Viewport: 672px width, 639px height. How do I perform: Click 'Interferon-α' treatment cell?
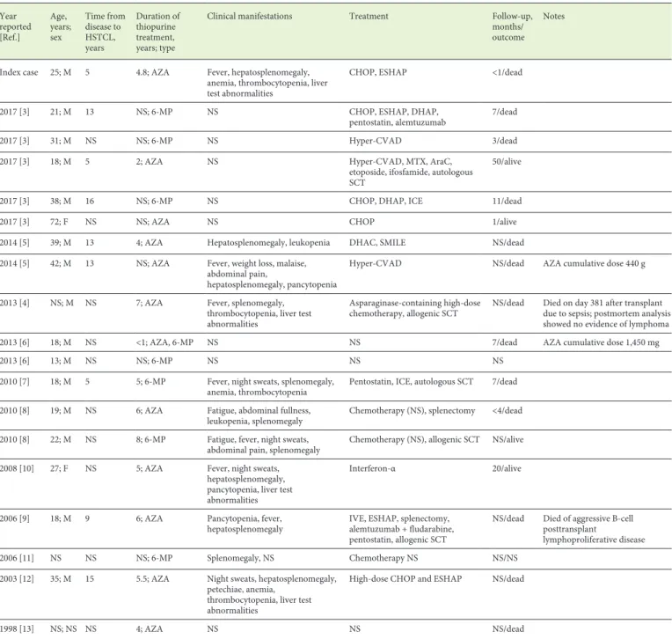pos(372,468)
